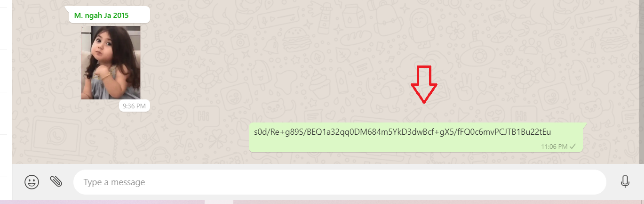The image size is (644, 204).
Task: Click the sent checkmark tick icon
Action: click(572, 147)
